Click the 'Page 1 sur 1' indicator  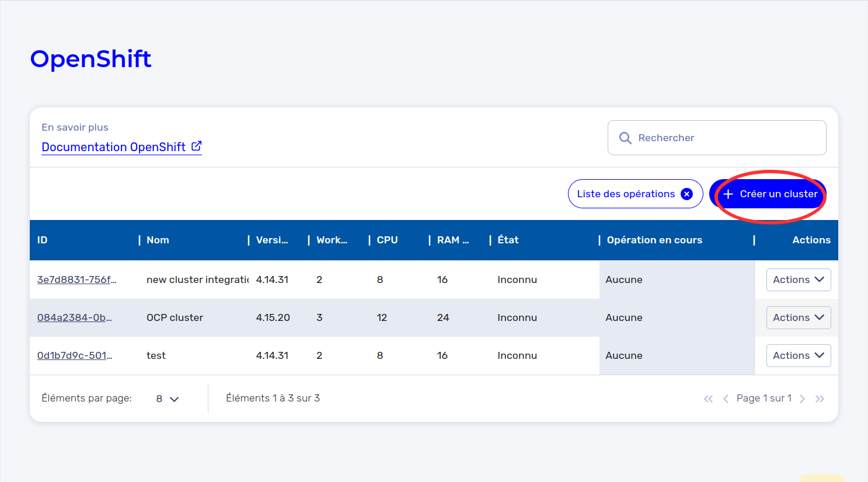click(x=764, y=398)
